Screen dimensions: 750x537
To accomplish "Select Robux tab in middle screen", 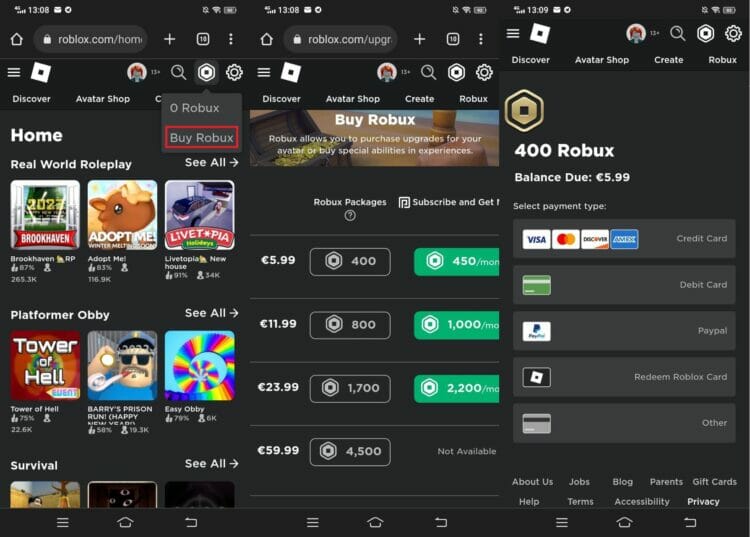I will click(473, 99).
